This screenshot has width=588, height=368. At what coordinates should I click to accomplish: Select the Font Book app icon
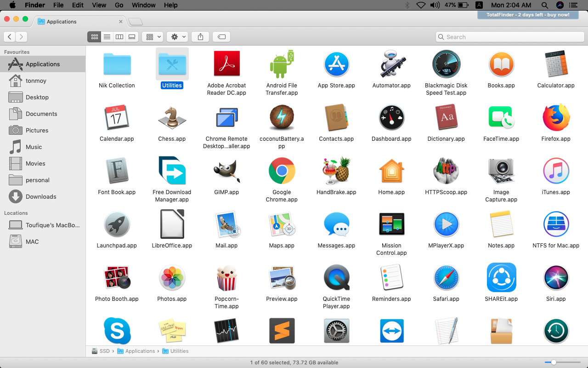(117, 171)
